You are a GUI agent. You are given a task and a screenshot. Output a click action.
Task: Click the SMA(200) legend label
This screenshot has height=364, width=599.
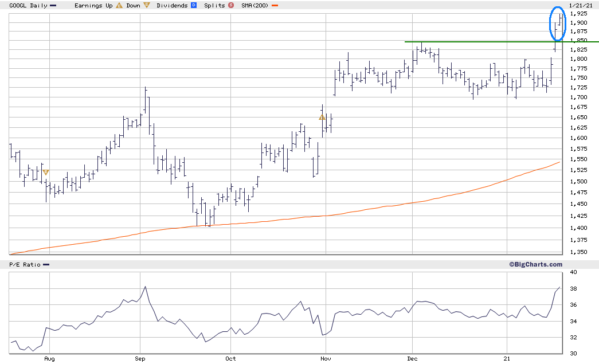(255, 5)
